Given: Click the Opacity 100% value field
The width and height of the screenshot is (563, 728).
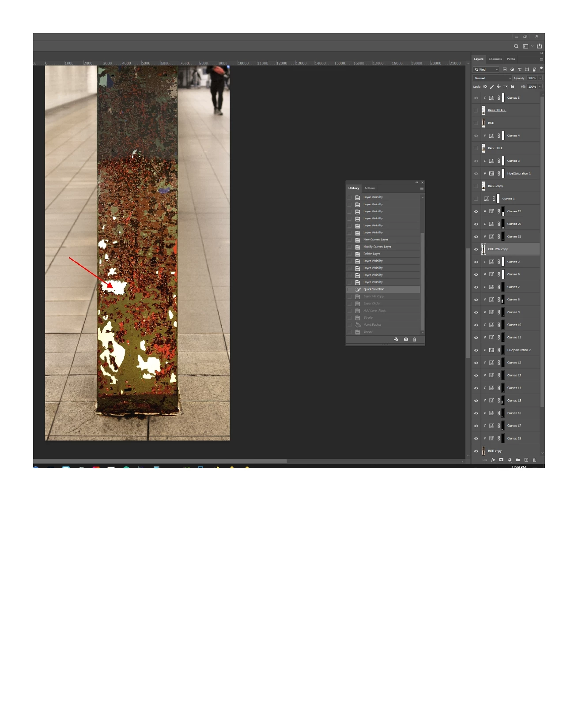Looking at the screenshot, I should [x=532, y=78].
